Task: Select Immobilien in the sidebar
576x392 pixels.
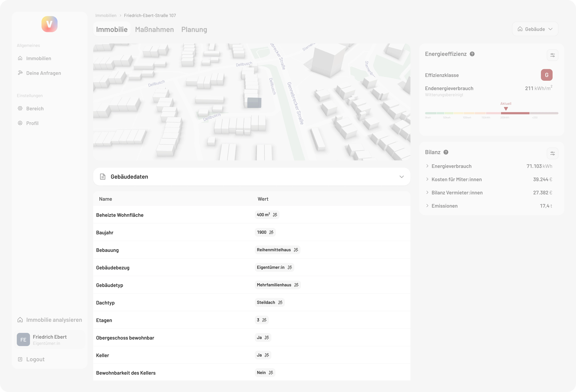Action: pos(38,58)
